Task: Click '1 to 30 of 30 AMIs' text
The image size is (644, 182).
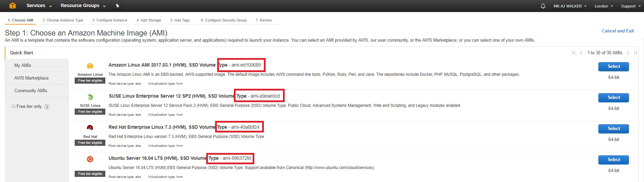Action: (605, 53)
